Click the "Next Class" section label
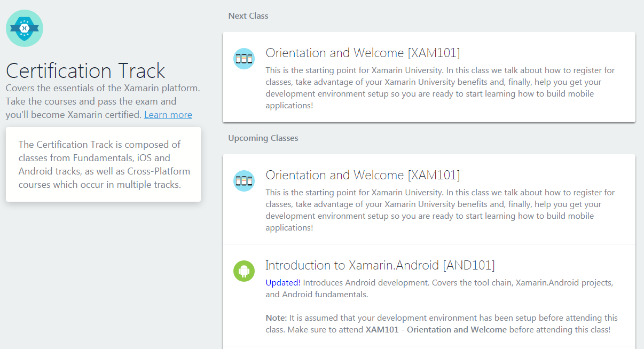Viewport: 644px width, 349px height. (x=248, y=16)
